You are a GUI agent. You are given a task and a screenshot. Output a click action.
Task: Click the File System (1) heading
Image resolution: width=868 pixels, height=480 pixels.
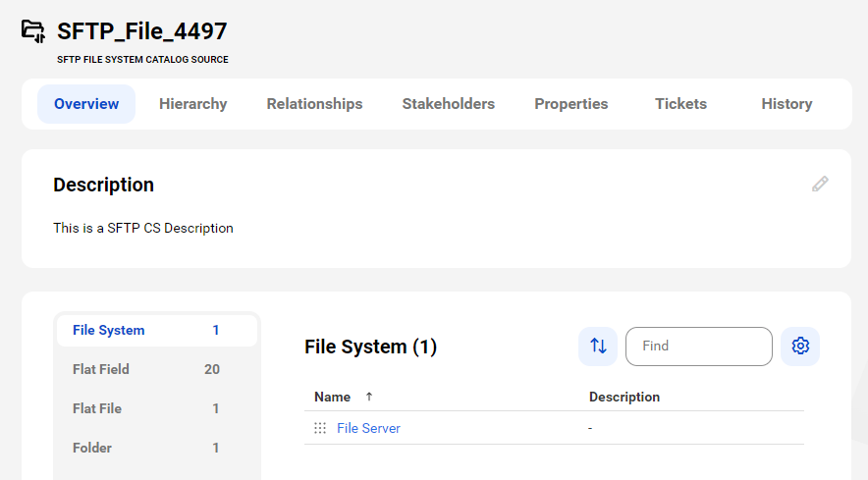coord(370,347)
